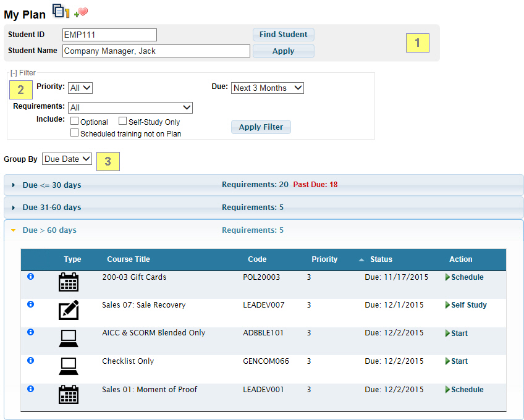Click Find Student button
Image resolution: width=524 pixels, height=420 pixels.
click(283, 35)
